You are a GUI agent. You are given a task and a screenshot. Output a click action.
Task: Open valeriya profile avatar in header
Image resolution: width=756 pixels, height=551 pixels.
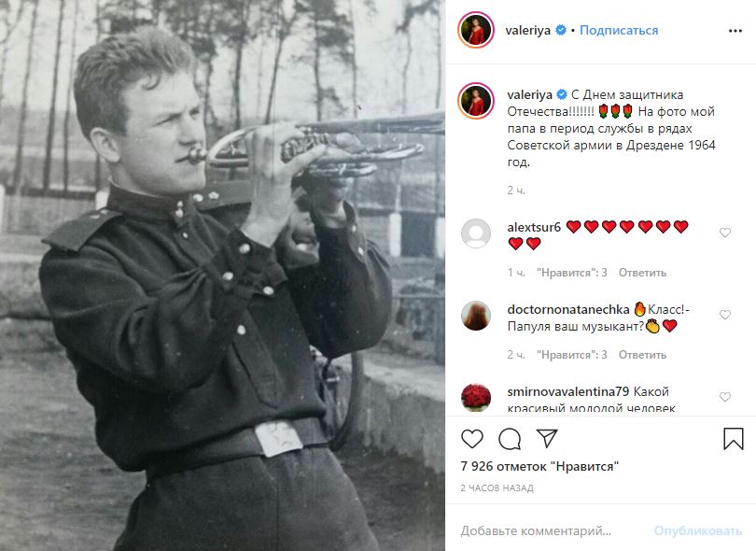click(x=476, y=30)
